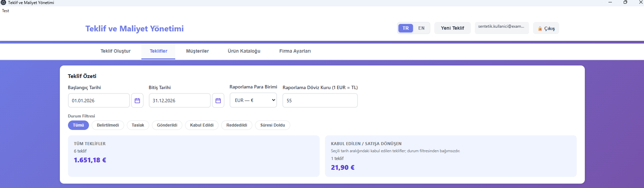
Task: Click the TÜM TEKLİFLER summary card
Action: pos(194,156)
